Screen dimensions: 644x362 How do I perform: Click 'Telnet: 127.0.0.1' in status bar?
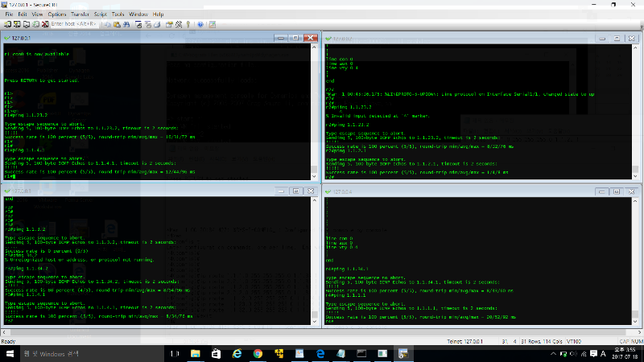pos(465,341)
